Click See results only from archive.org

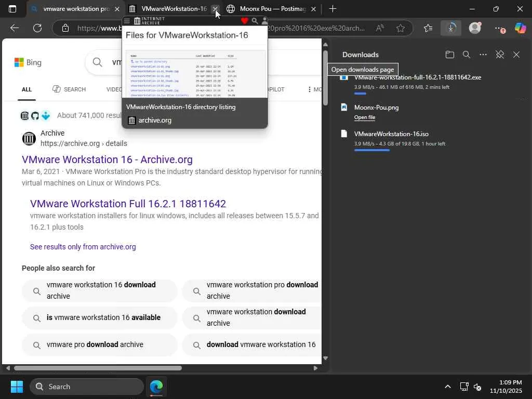click(83, 247)
